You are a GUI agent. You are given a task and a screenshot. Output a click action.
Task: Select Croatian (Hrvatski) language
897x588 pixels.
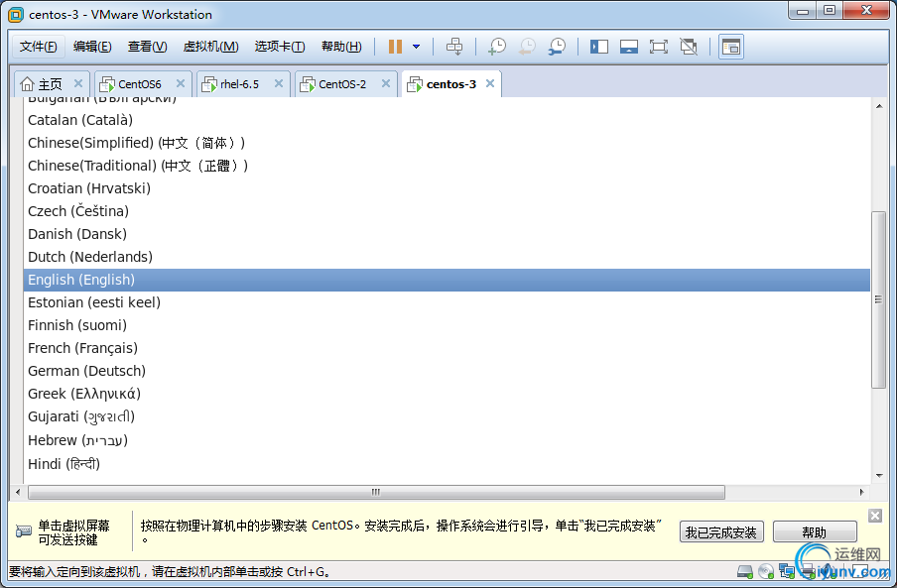tap(447, 188)
